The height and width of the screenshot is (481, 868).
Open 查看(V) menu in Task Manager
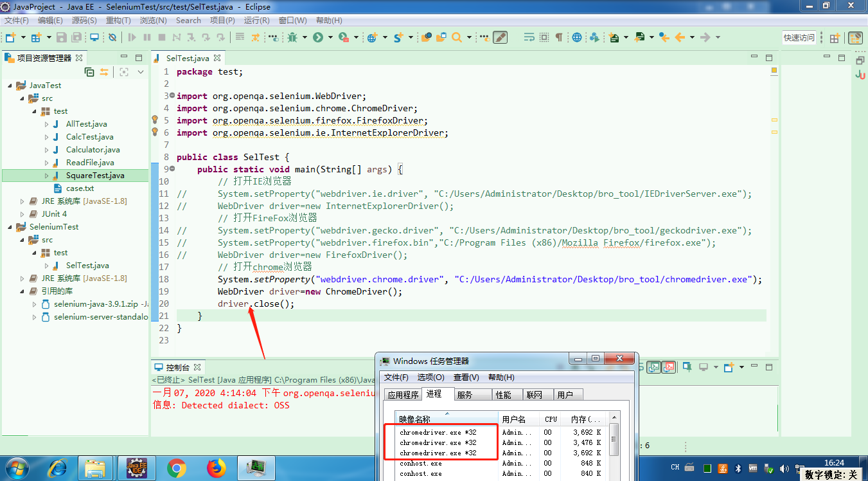[x=466, y=377]
